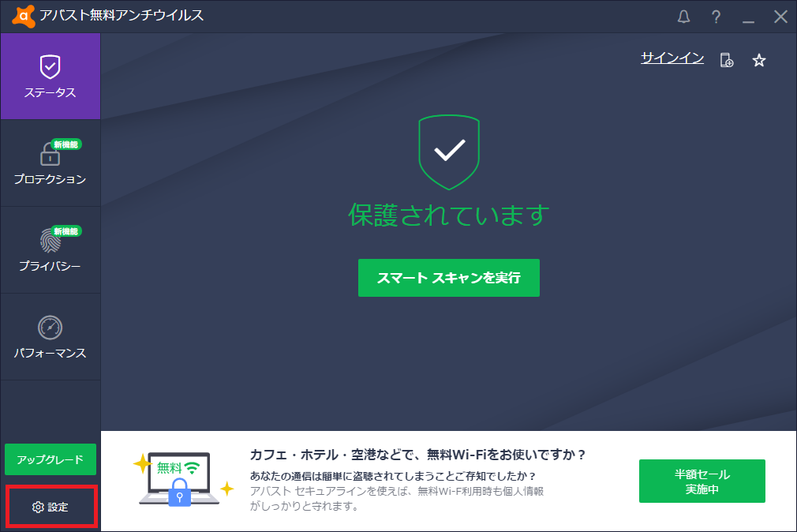Image resolution: width=797 pixels, height=532 pixels.
Task: Click the Avast logo in title bar
Action: [x=24, y=17]
